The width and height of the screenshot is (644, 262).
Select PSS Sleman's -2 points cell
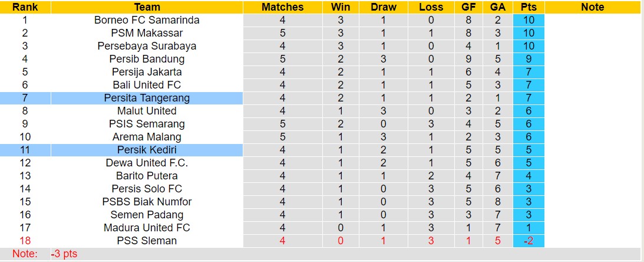pyautogui.click(x=529, y=241)
